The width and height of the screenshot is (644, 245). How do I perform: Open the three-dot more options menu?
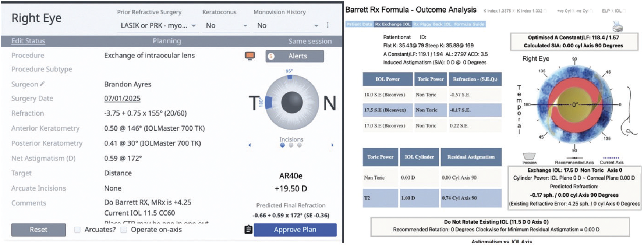[x=328, y=25]
